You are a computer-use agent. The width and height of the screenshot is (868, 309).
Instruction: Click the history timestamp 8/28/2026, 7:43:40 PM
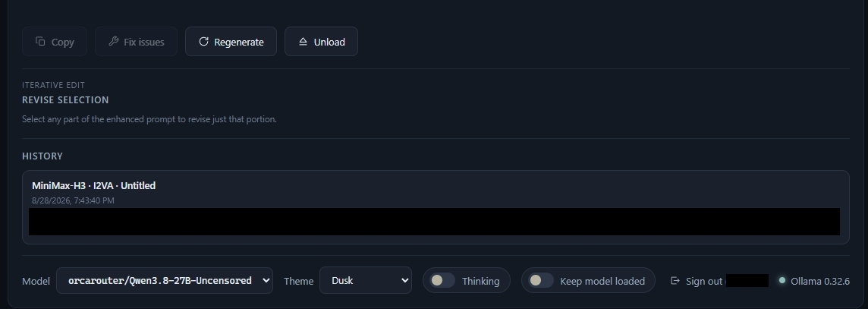coord(73,200)
